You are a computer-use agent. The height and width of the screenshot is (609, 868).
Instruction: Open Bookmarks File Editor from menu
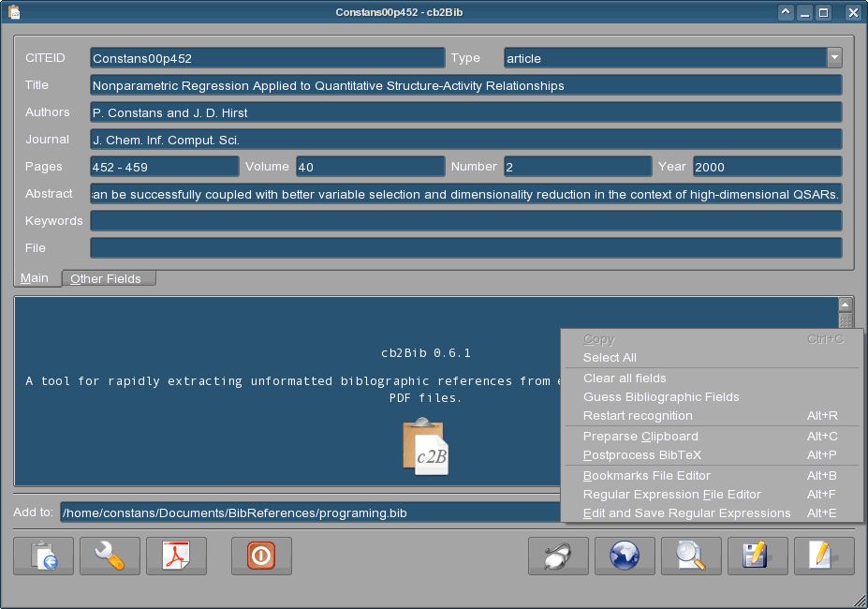[646, 475]
